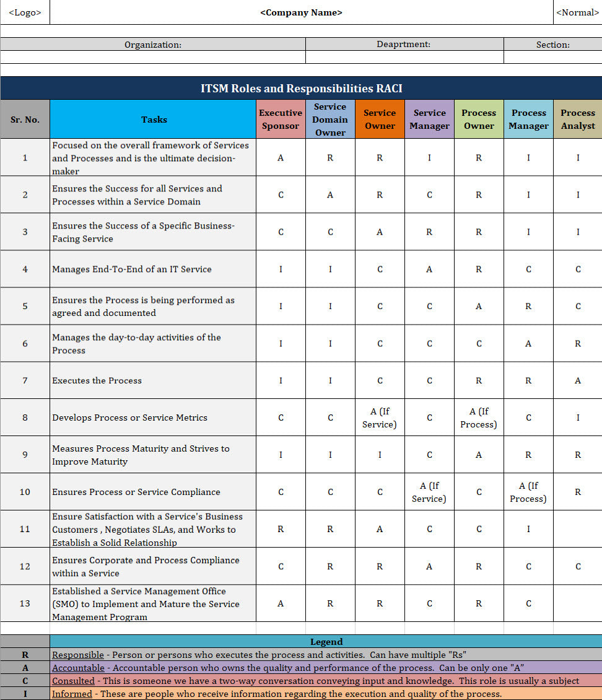Screen dimensions: 602x700
Task: Click the underlined Responsible legend term
Action: [78, 655]
